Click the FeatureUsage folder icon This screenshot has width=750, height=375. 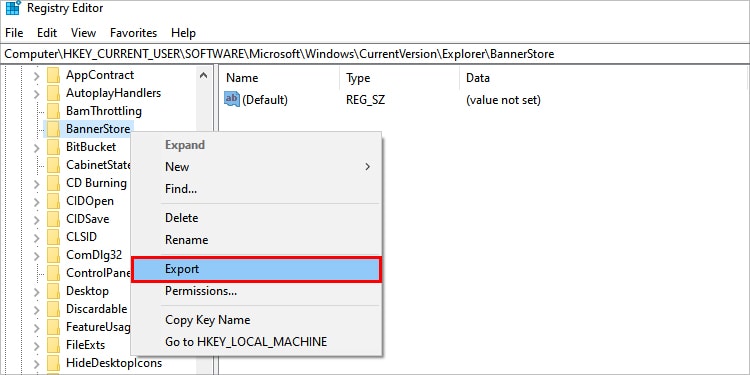(53, 327)
